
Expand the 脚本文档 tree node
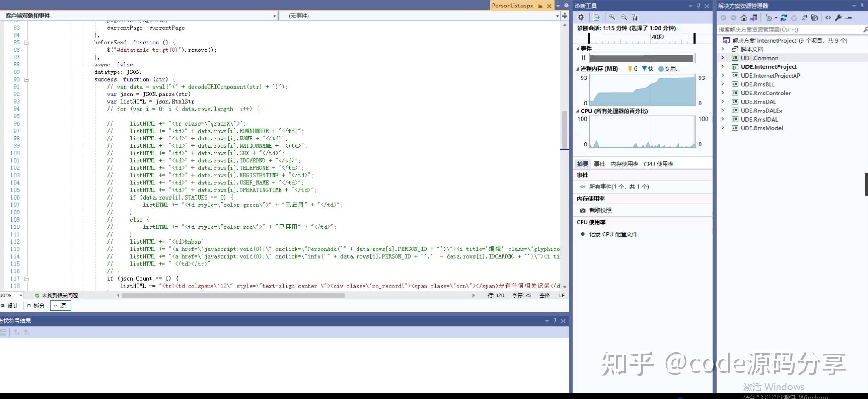(x=722, y=49)
